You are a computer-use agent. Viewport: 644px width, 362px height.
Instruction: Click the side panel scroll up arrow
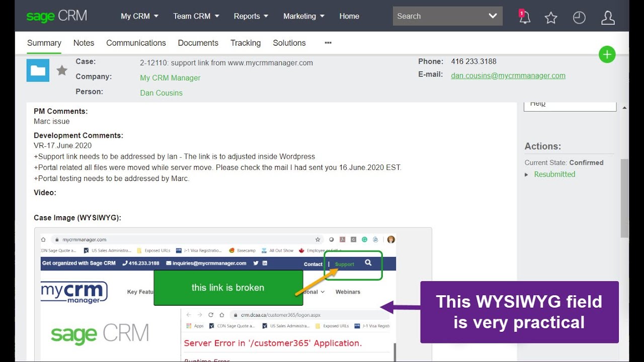[x=624, y=108]
